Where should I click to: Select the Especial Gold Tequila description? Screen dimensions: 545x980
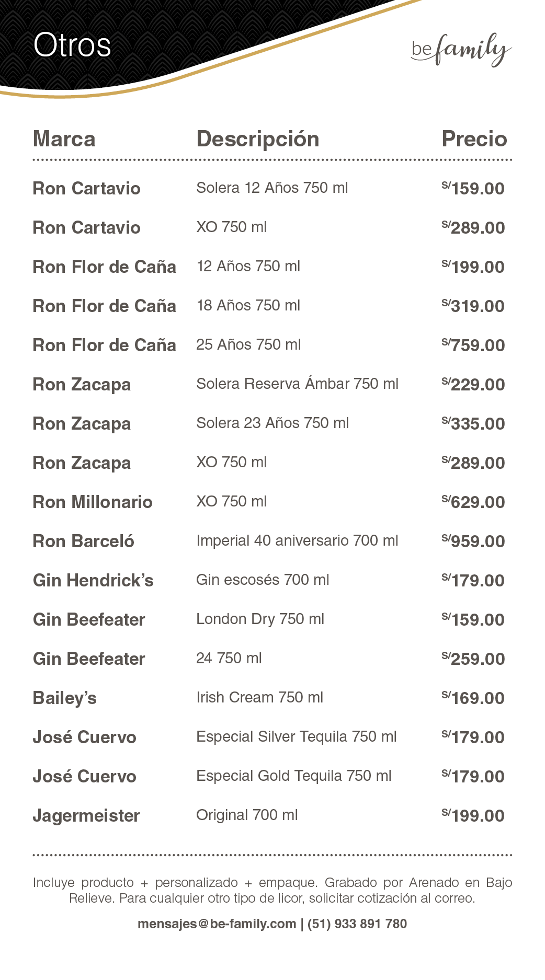pos(293,776)
